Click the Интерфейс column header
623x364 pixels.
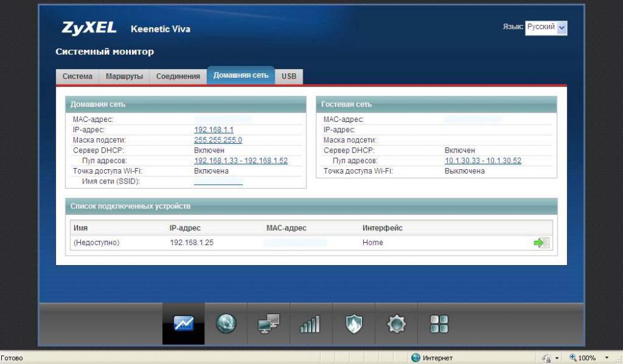(383, 228)
